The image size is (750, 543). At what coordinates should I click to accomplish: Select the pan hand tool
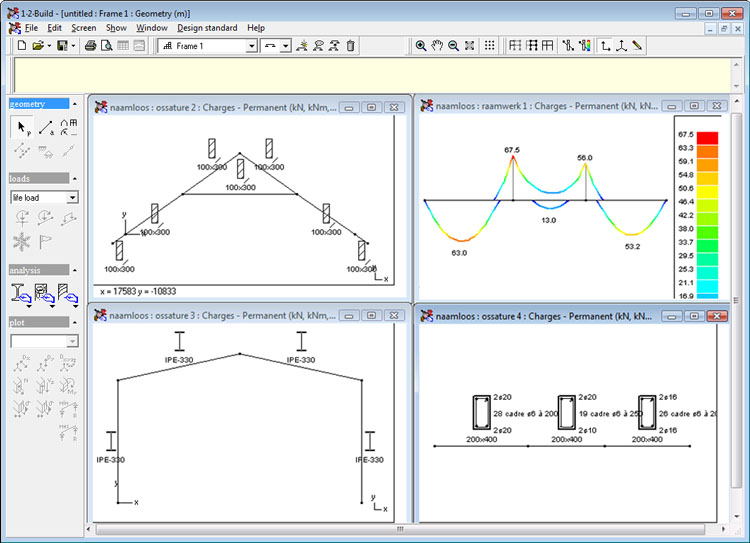[x=437, y=46]
